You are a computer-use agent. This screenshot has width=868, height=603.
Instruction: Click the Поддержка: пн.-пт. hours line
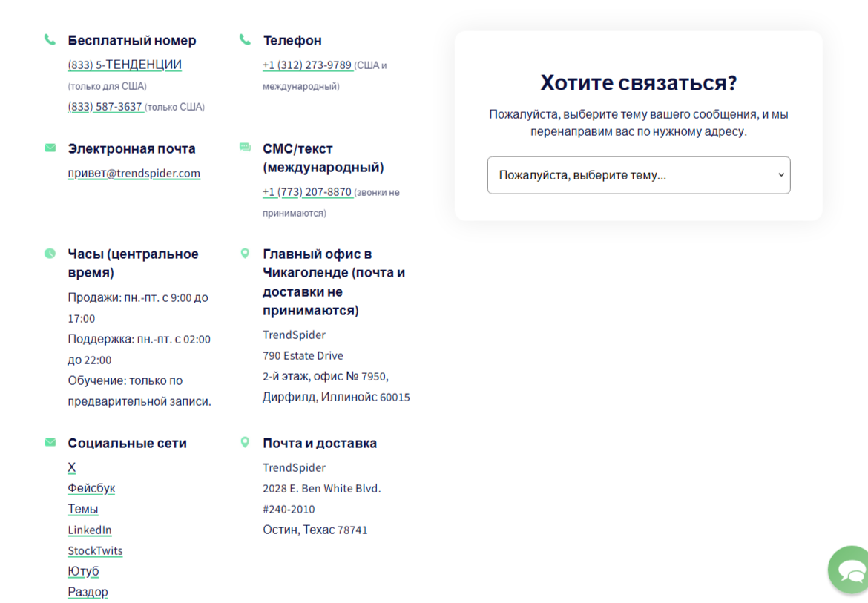pos(139,349)
